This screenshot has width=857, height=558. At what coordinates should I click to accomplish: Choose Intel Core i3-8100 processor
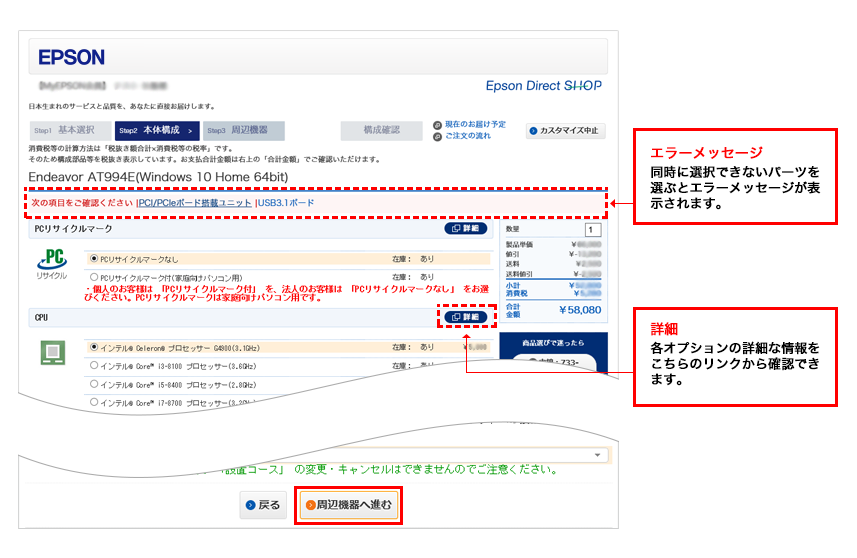point(95,365)
